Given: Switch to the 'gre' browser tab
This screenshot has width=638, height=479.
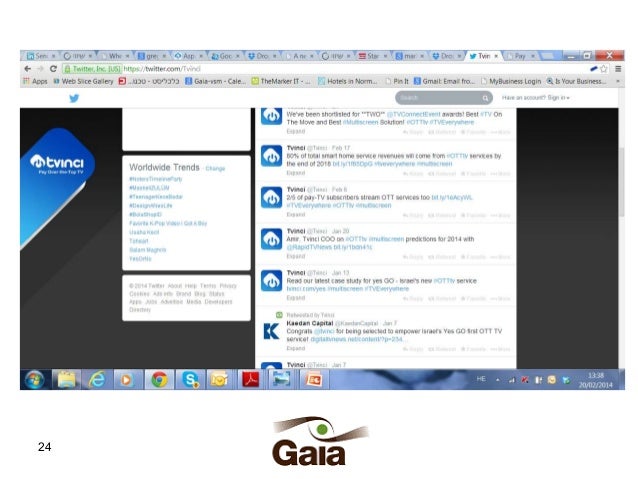Looking at the screenshot, I should point(151,56).
